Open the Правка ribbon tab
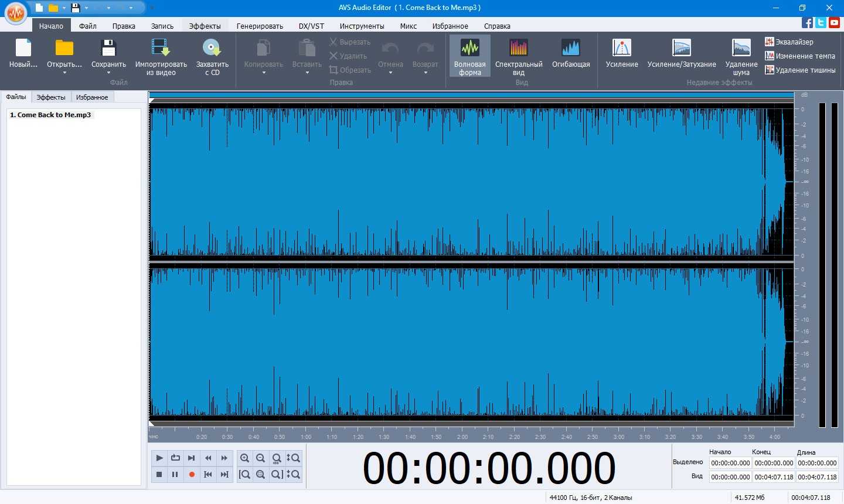This screenshot has width=844, height=504. [124, 26]
